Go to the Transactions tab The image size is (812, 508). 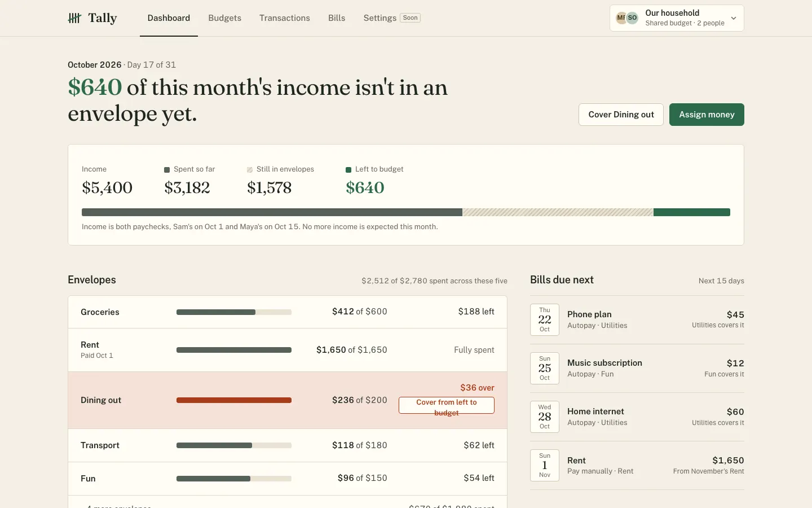click(x=285, y=18)
